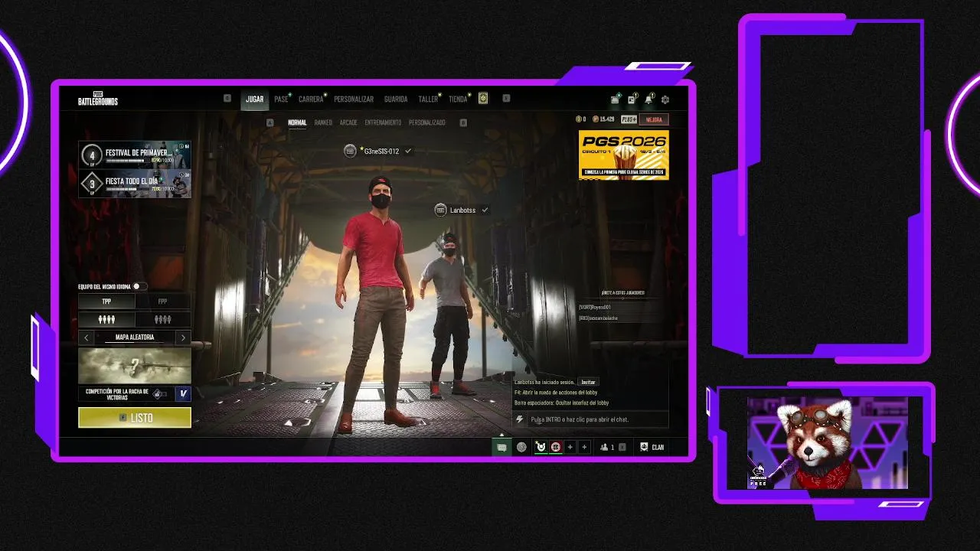Click the yellow coupon icon after Tienda
980x551 pixels.
click(483, 98)
